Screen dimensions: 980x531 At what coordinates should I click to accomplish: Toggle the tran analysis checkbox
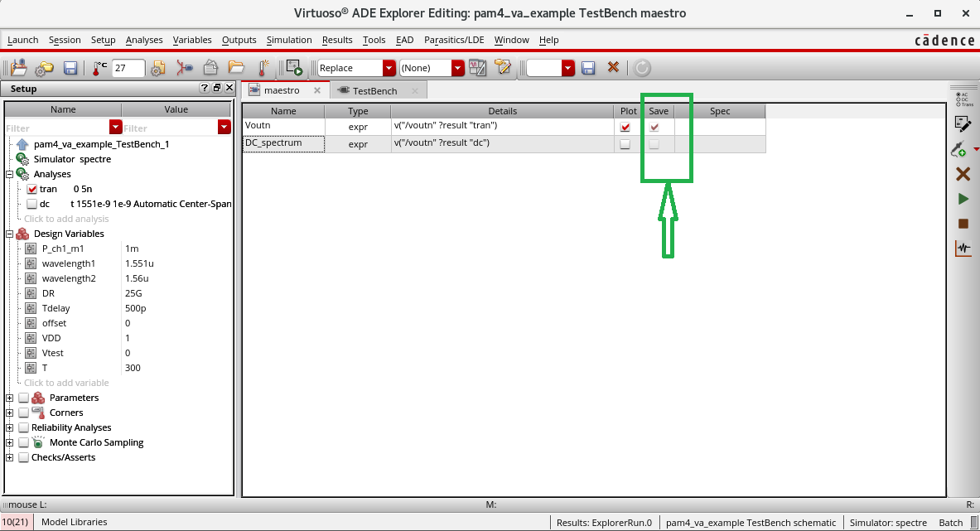pyautogui.click(x=31, y=189)
